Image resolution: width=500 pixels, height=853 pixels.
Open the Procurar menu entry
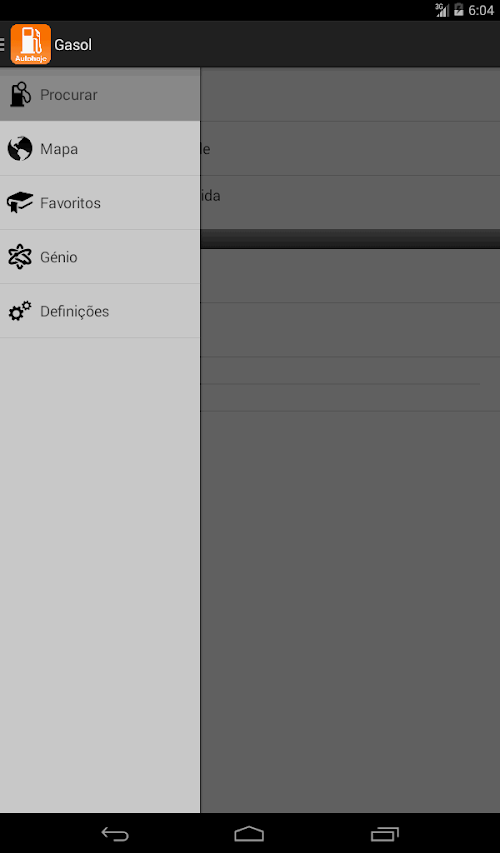tap(100, 94)
